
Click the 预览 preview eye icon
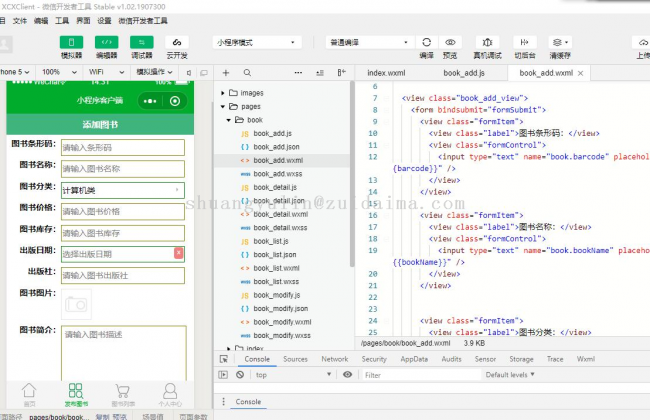[x=450, y=42]
